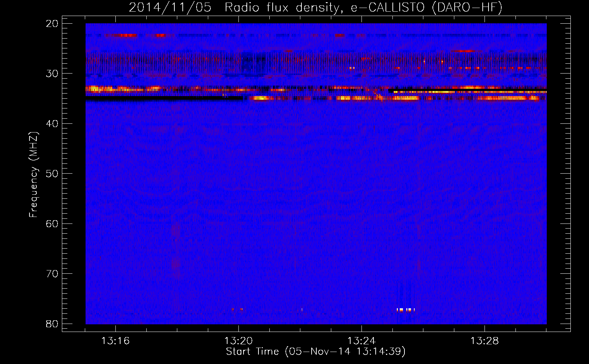
Task: Click the 13:20 time axis label
Action: (238, 341)
